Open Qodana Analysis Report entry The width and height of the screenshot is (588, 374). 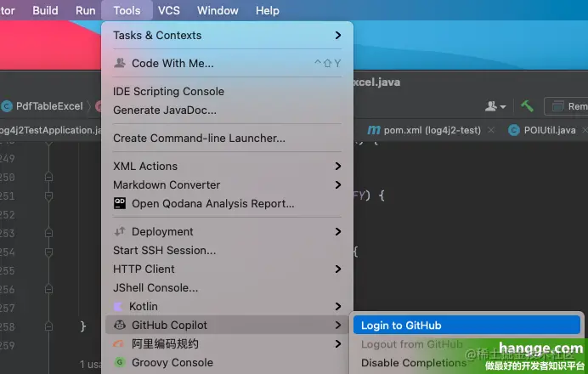[x=227, y=204]
